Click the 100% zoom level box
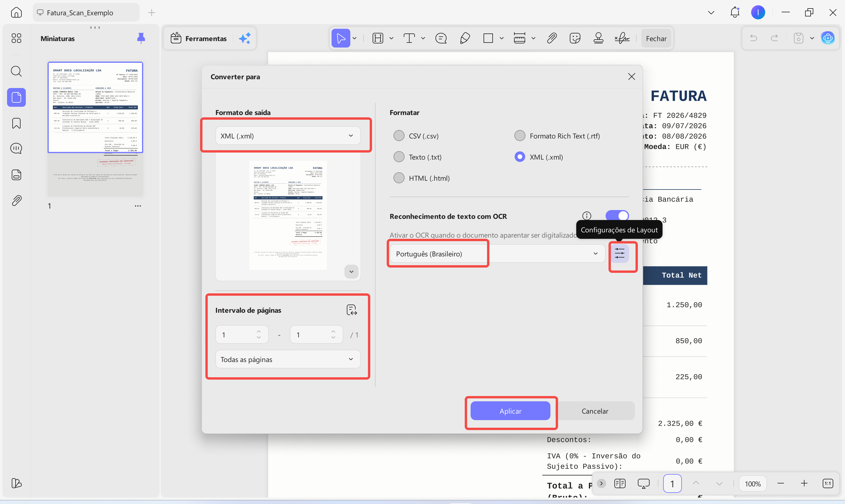 point(753,484)
